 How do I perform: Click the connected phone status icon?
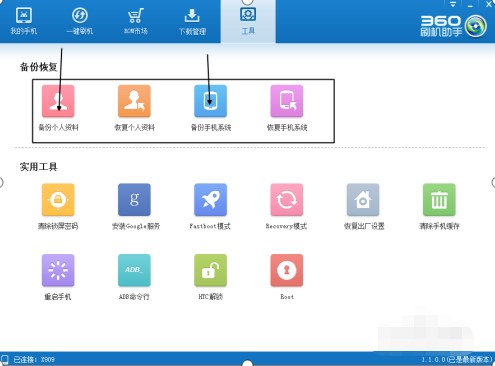(x=5, y=359)
